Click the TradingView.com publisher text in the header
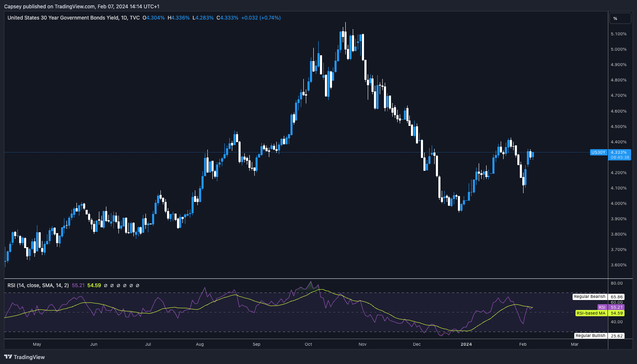 (75, 6)
